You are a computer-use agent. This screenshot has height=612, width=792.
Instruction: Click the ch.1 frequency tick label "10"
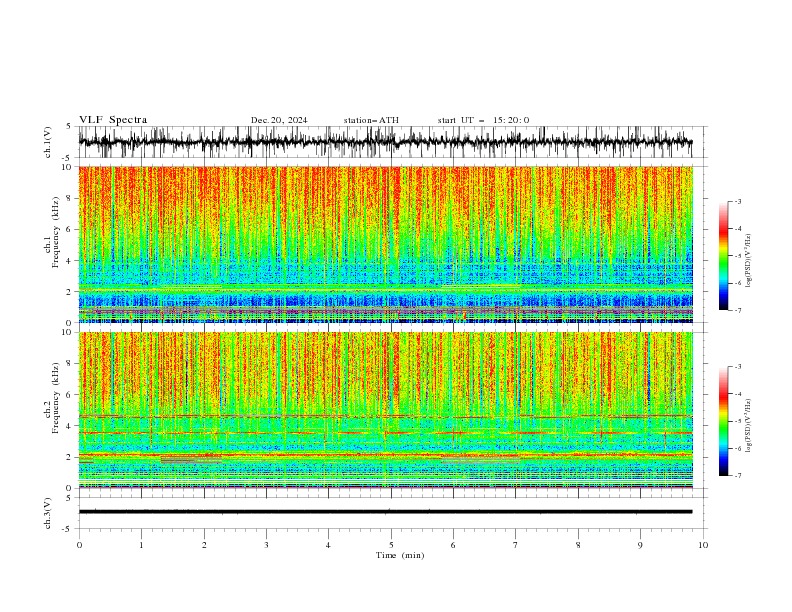(68, 167)
